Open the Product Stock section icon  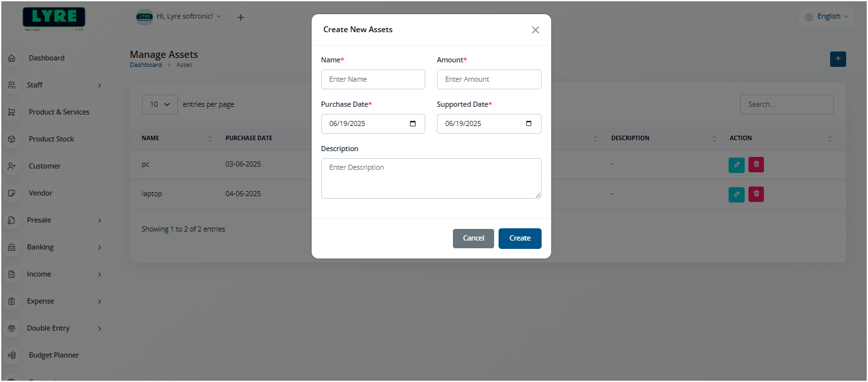(12, 139)
